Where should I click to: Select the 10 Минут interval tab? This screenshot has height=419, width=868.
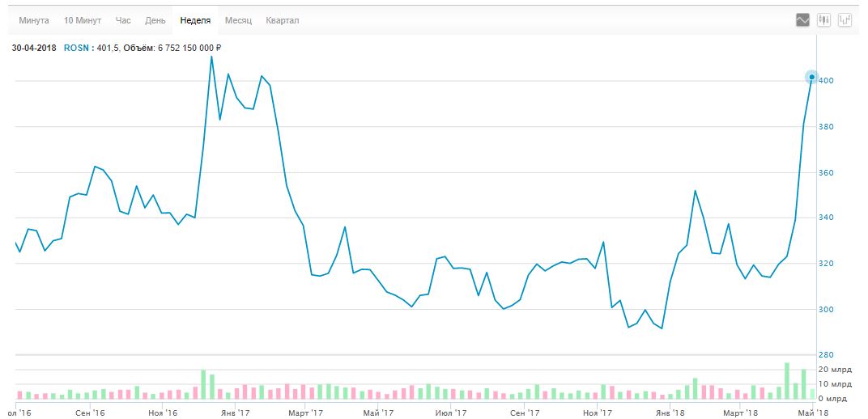pyautogui.click(x=82, y=20)
